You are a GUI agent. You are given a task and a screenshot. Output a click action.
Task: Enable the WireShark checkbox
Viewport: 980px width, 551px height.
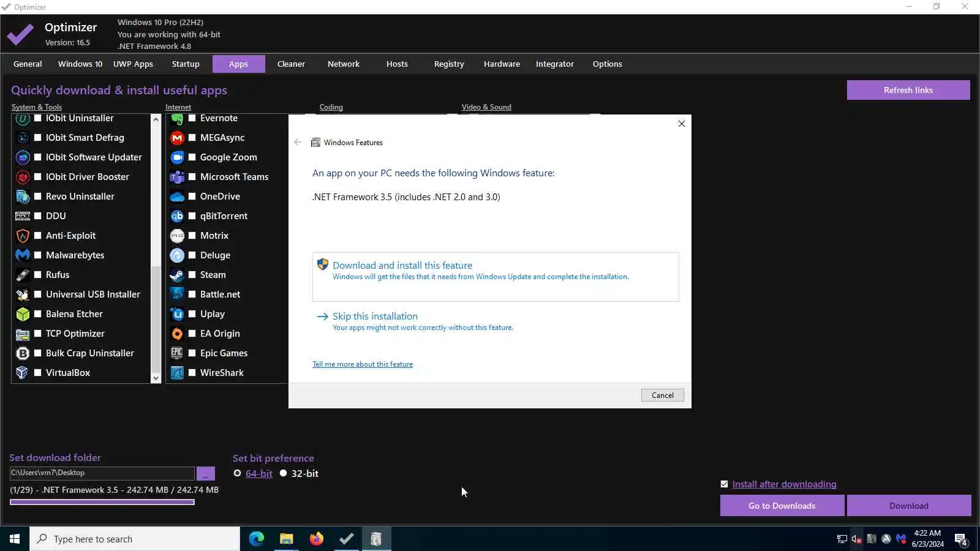pos(192,373)
